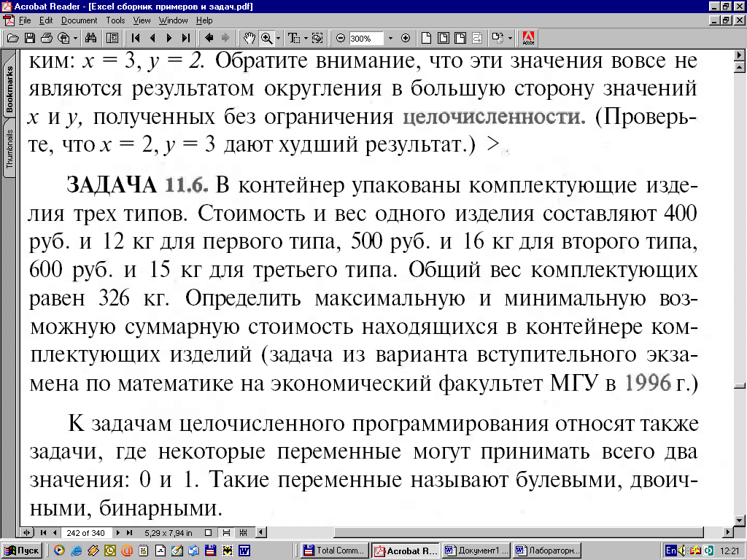Go to next page in toolbar
Viewport: 747px width, 560px height.
click(169, 38)
